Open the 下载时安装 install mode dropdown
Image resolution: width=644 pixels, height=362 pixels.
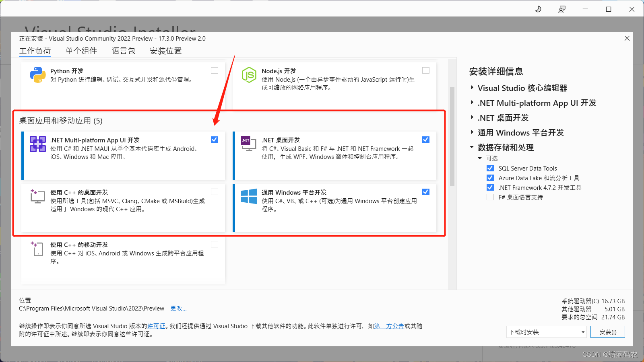[546, 332]
